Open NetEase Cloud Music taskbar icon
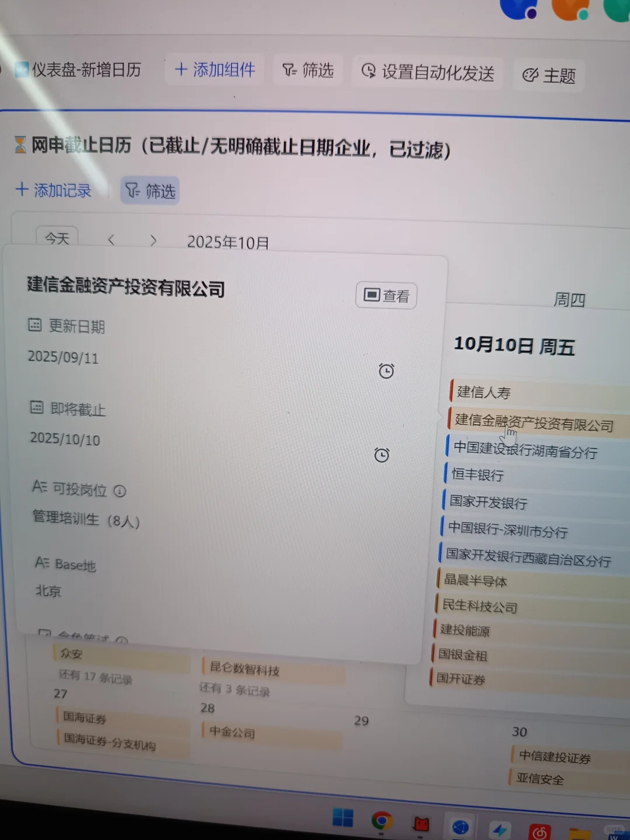 pyautogui.click(x=540, y=832)
